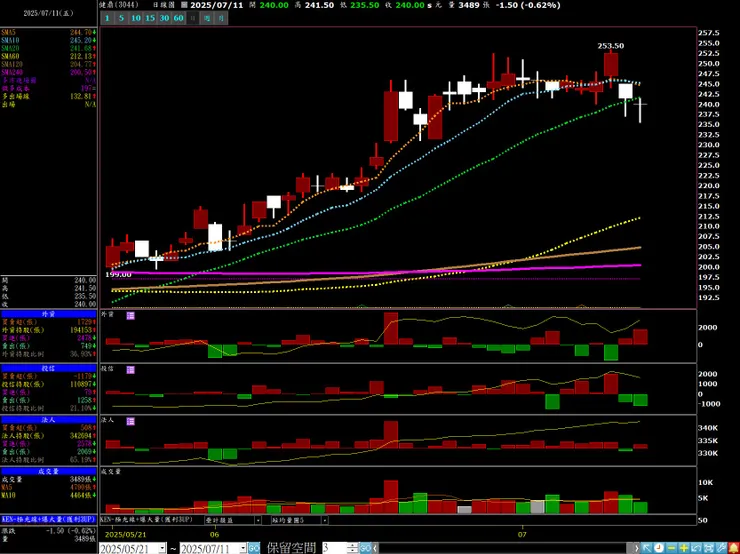Click the MA10 volume legend entry

[x=49, y=495]
